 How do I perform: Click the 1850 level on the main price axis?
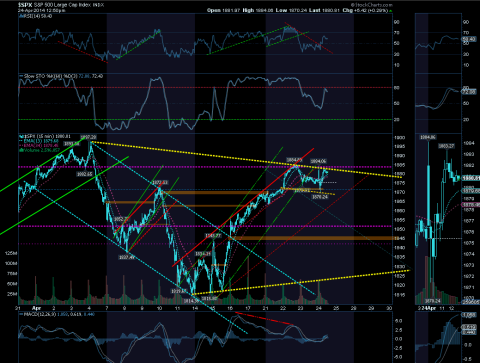coord(399,229)
